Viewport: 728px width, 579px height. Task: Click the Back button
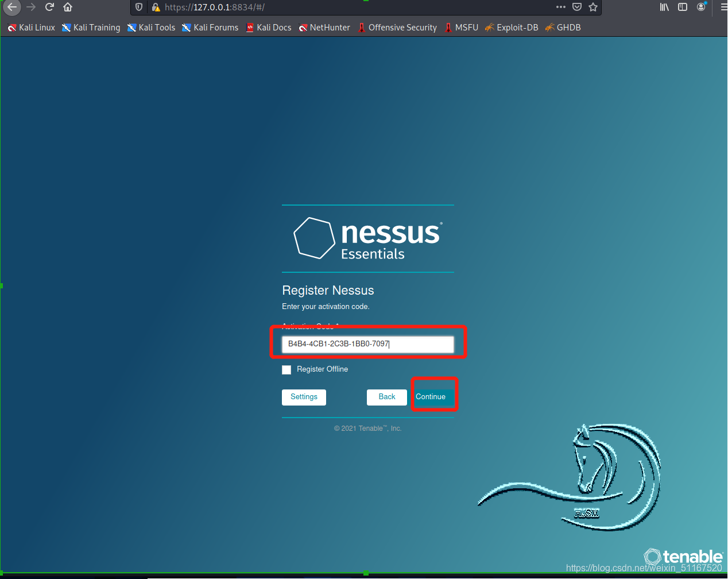coord(387,397)
